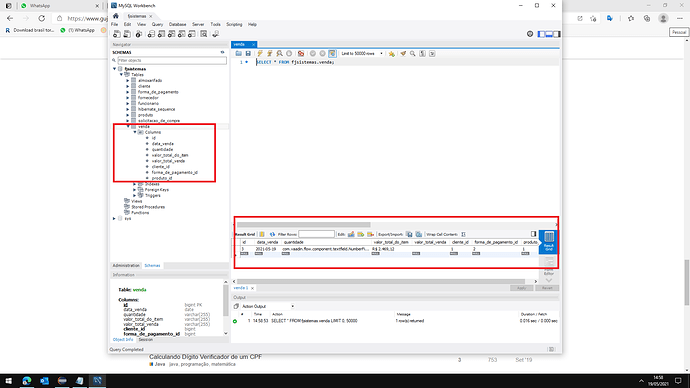The height and width of the screenshot is (388, 690).
Task: Switch to the Administration tab in Navigator
Action: [x=126, y=266]
